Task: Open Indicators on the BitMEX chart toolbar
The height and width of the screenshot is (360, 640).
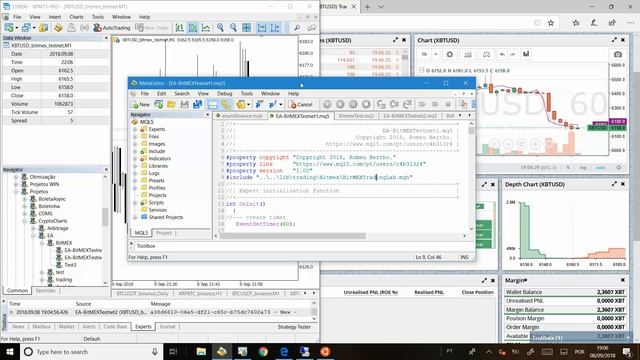Action: 468,54
